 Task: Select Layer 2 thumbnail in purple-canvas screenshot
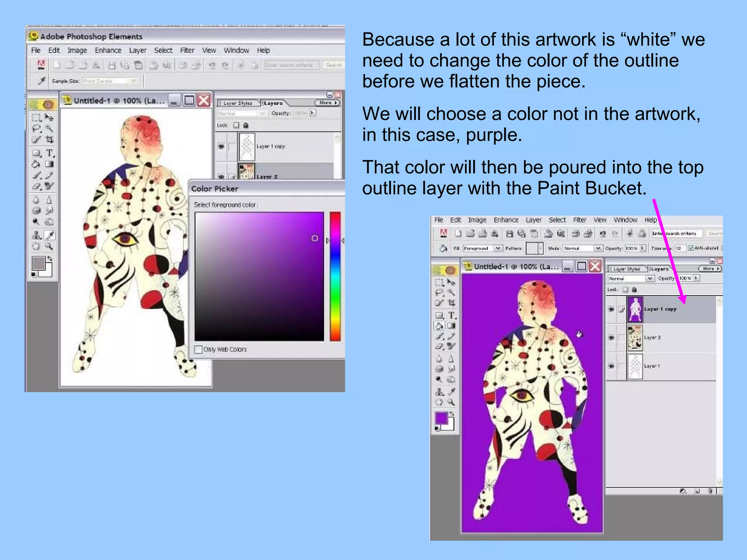(x=635, y=337)
